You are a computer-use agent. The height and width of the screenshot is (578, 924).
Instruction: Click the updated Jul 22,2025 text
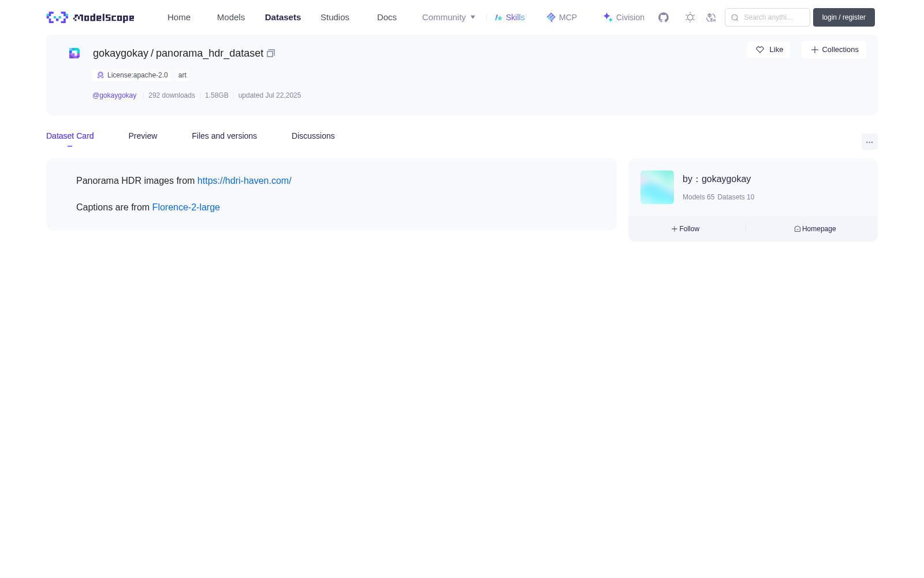click(x=270, y=95)
